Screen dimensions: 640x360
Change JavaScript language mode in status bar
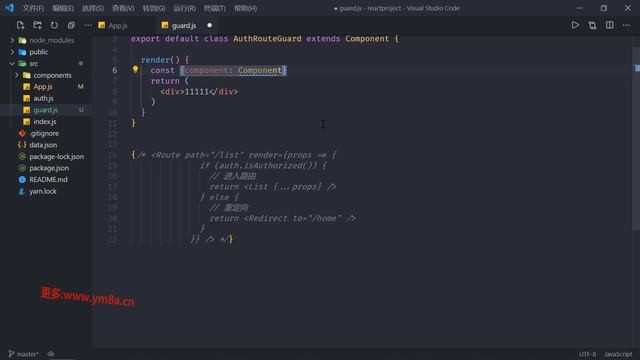click(618, 354)
